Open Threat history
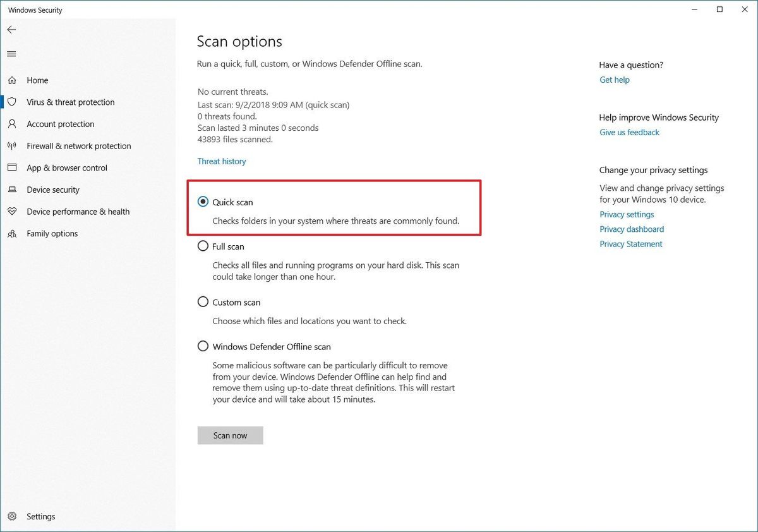The image size is (758, 532). pyautogui.click(x=221, y=161)
